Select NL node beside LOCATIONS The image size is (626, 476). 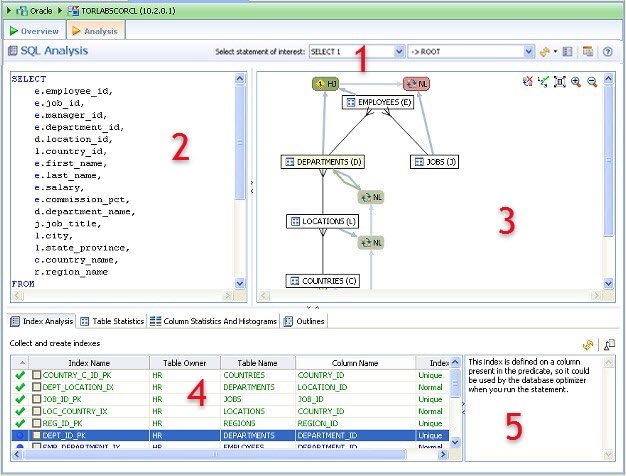coord(371,242)
